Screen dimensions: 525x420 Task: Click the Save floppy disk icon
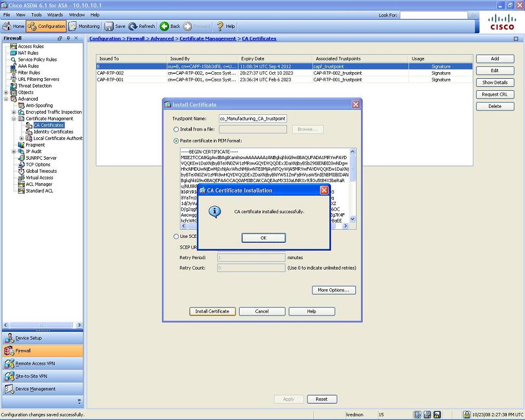click(x=109, y=26)
